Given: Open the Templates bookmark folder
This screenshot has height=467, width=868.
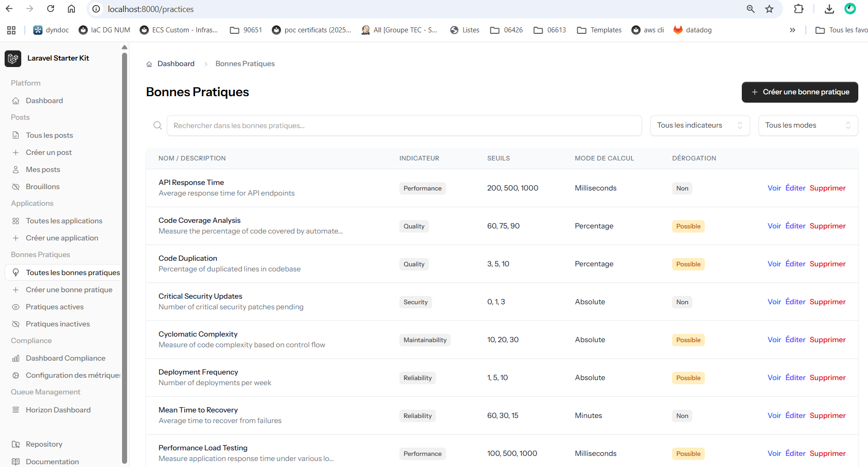Looking at the screenshot, I should click(x=599, y=30).
